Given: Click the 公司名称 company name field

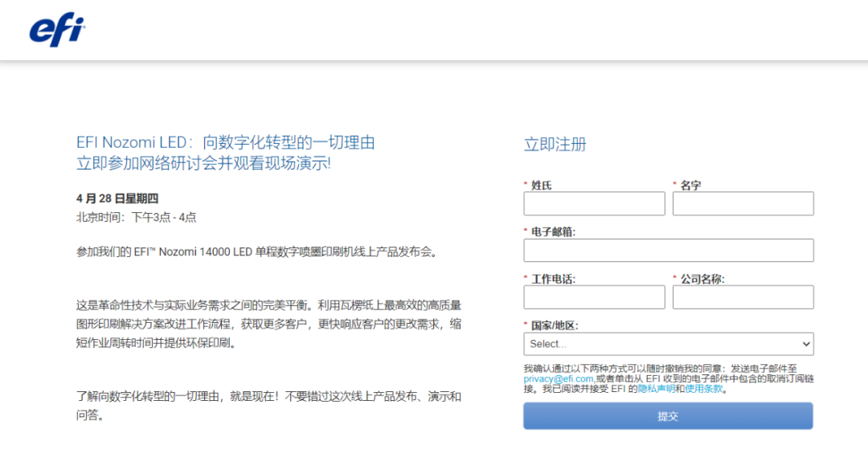Looking at the screenshot, I should pyautogui.click(x=743, y=297).
